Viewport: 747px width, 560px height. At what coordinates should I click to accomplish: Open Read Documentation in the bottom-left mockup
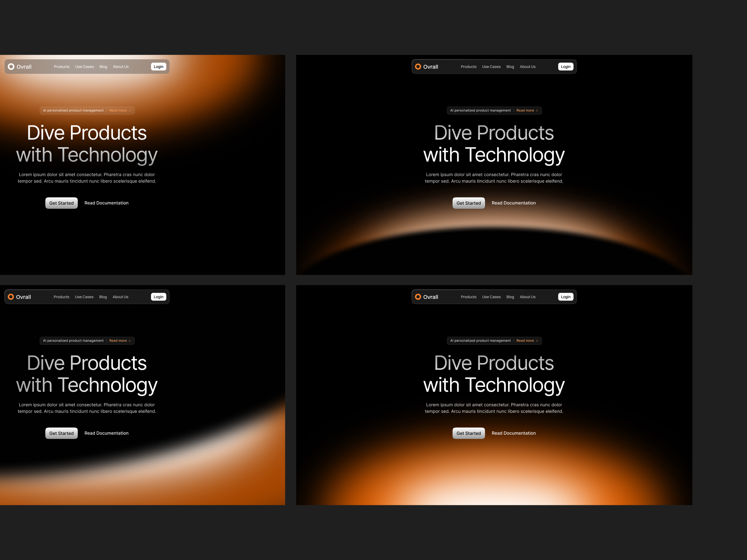tap(106, 433)
